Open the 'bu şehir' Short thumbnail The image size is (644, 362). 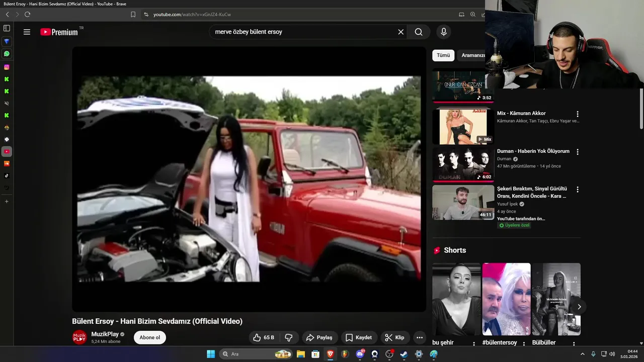tap(456, 299)
